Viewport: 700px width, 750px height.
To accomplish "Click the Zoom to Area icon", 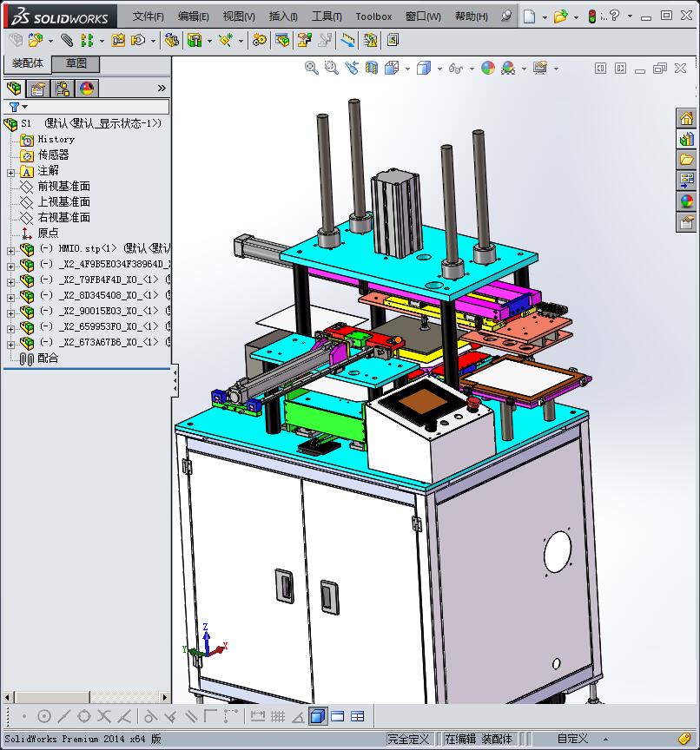I will pyautogui.click(x=331, y=68).
